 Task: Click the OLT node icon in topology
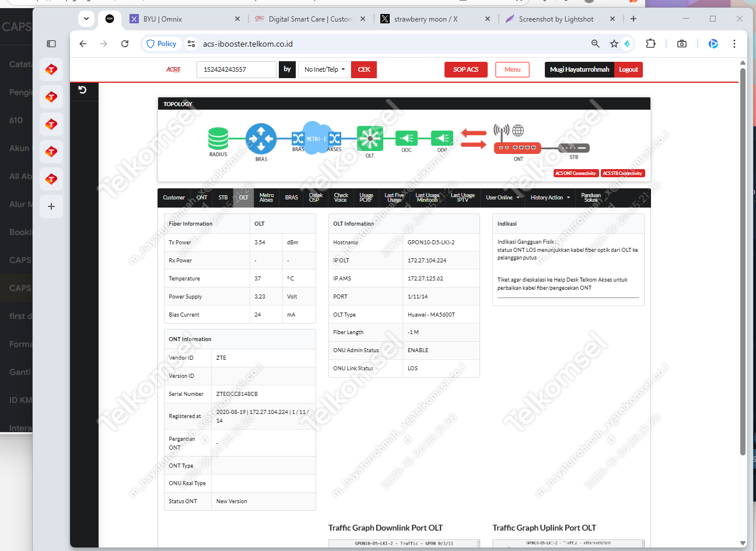[x=370, y=139]
